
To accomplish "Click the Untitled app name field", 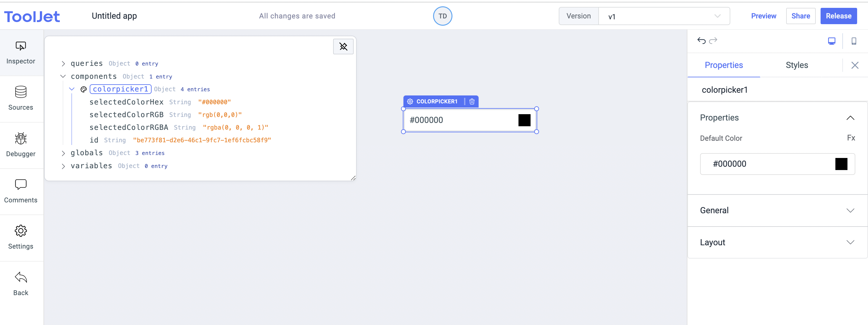I will click(114, 16).
